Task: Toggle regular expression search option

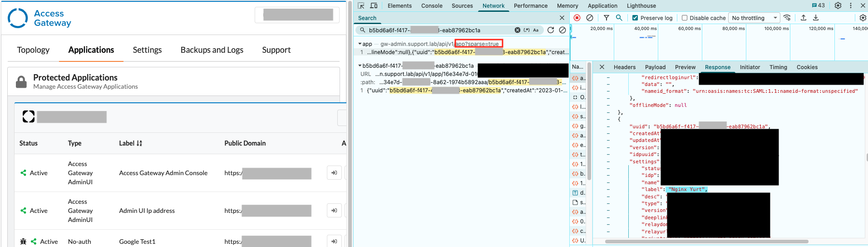Action: tap(527, 30)
